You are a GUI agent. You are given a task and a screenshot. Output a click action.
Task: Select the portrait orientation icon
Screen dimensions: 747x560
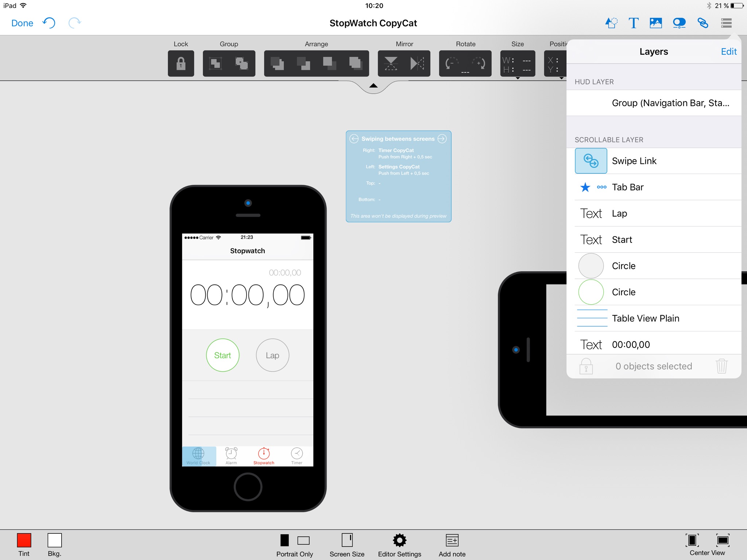(285, 540)
